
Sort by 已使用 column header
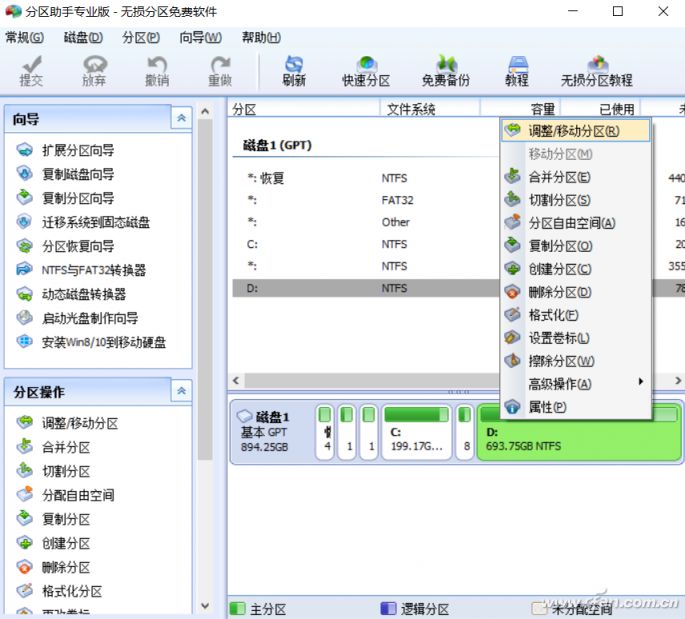point(600,109)
